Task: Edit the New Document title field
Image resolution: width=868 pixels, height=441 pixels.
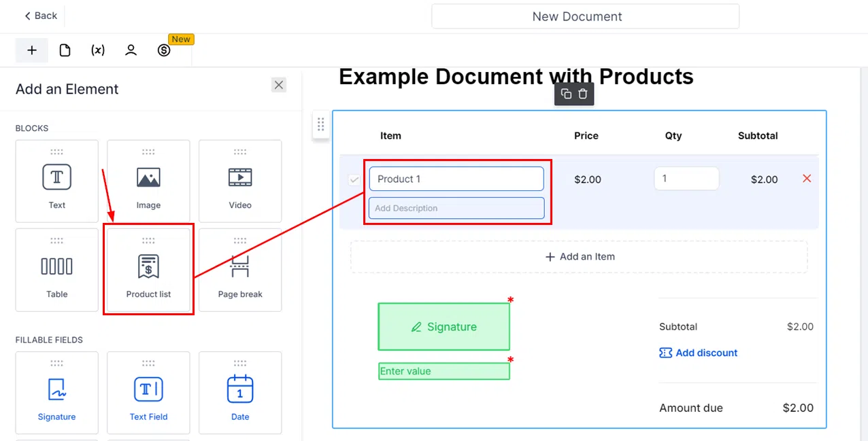Action: tap(585, 16)
